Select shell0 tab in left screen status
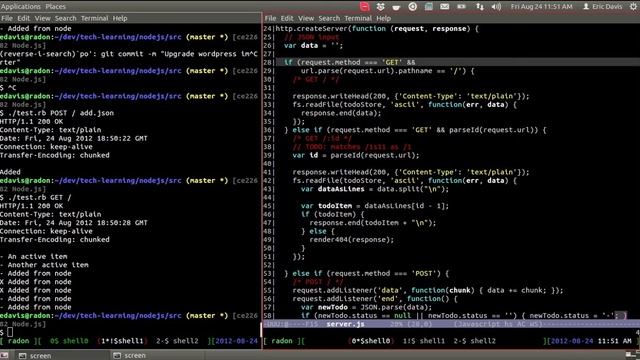The width and height of the screenshot is (640, 360). coord(69,341)
